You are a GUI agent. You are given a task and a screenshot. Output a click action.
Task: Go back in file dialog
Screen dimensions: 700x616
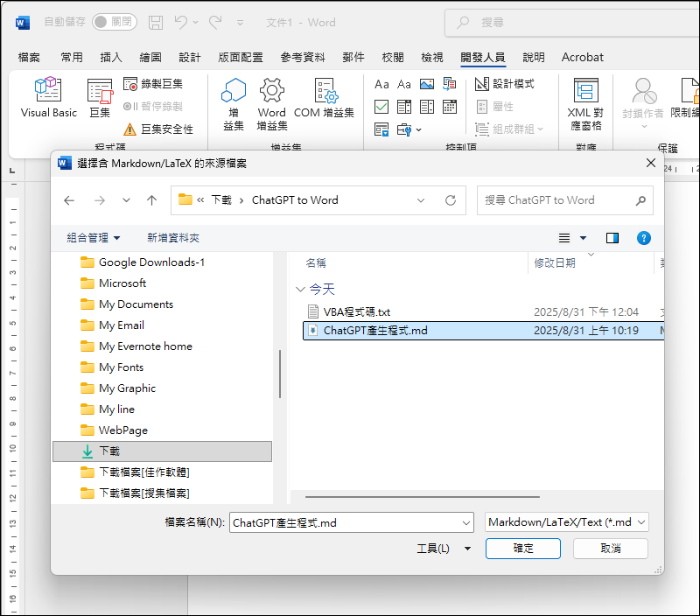click(x=69, y=200)
